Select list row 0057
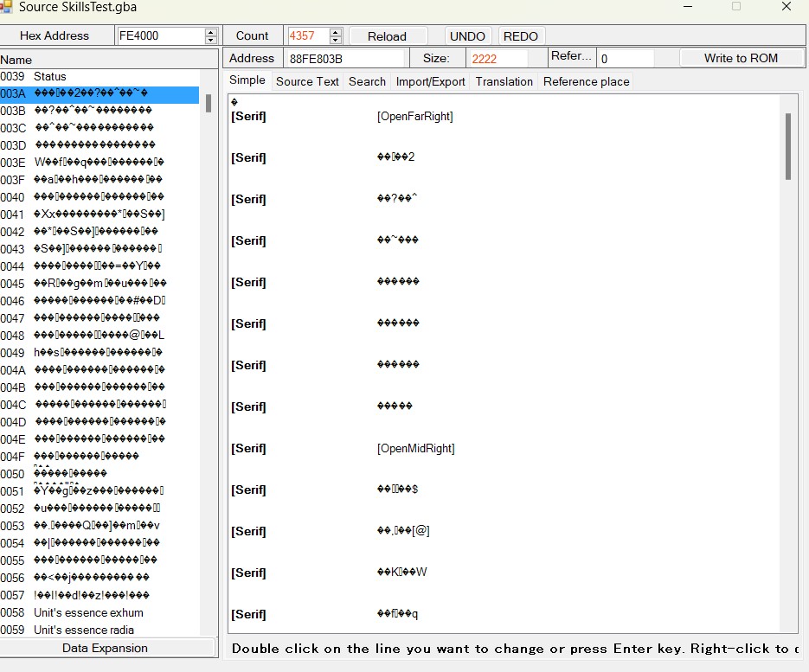The height and width of the screenshot is (672, 809). coord(100,595)
